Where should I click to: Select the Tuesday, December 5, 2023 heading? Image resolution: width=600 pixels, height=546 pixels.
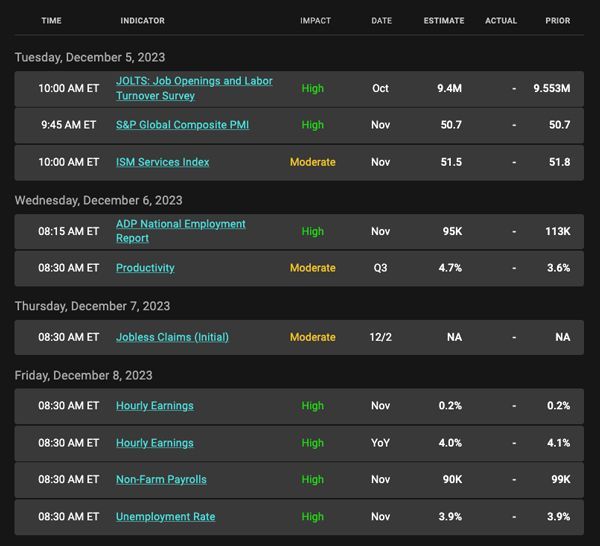pyautogui.click(x=90, y=57)
